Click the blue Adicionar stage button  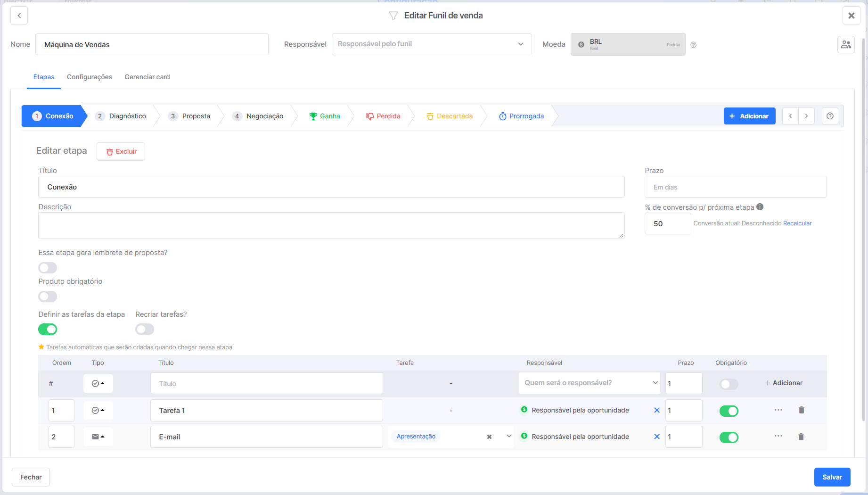(x=749, y=116)
